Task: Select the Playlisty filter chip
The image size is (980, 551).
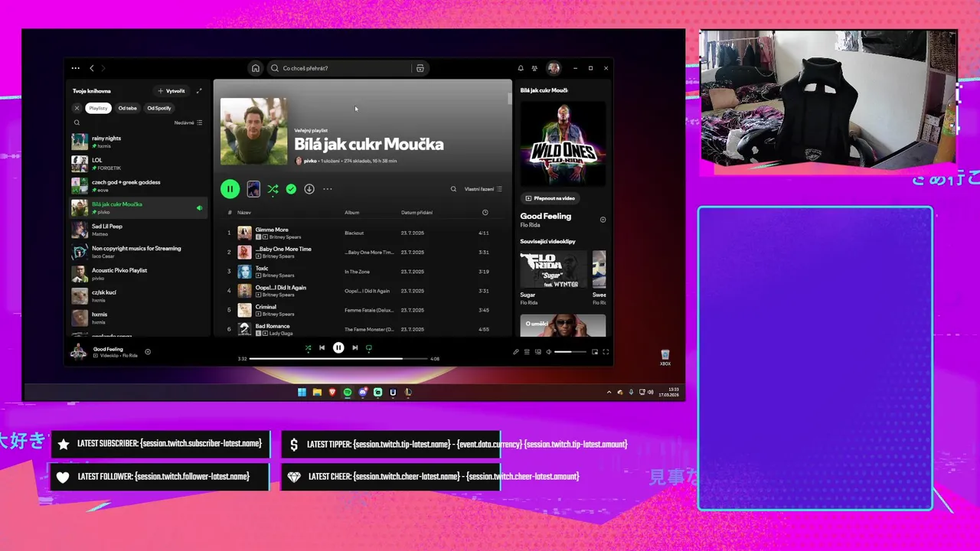Action: coord(98,108)
